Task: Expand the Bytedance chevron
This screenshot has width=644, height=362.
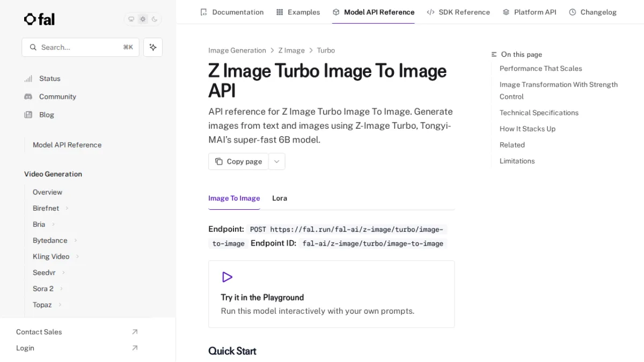Action: [76, 240]
